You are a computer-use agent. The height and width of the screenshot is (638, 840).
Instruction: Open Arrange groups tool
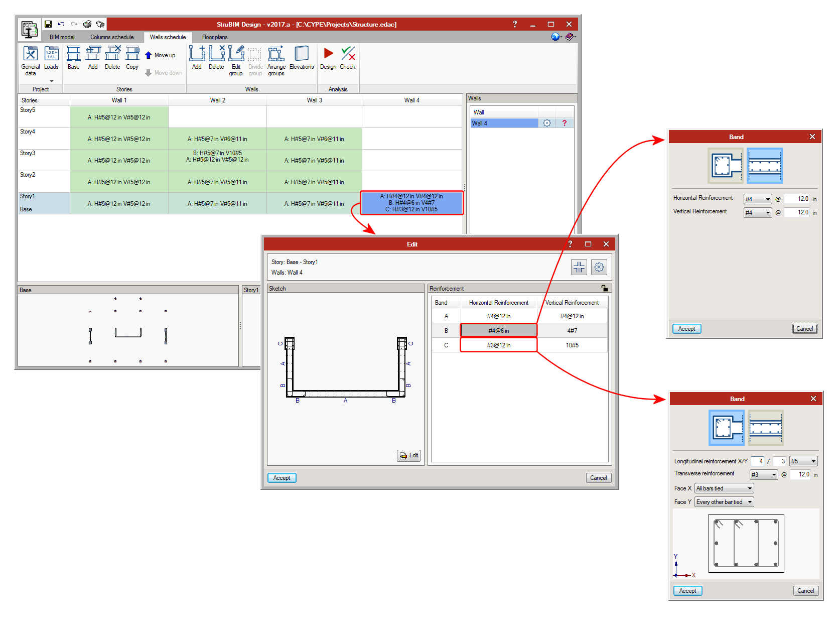click(276, 60)
